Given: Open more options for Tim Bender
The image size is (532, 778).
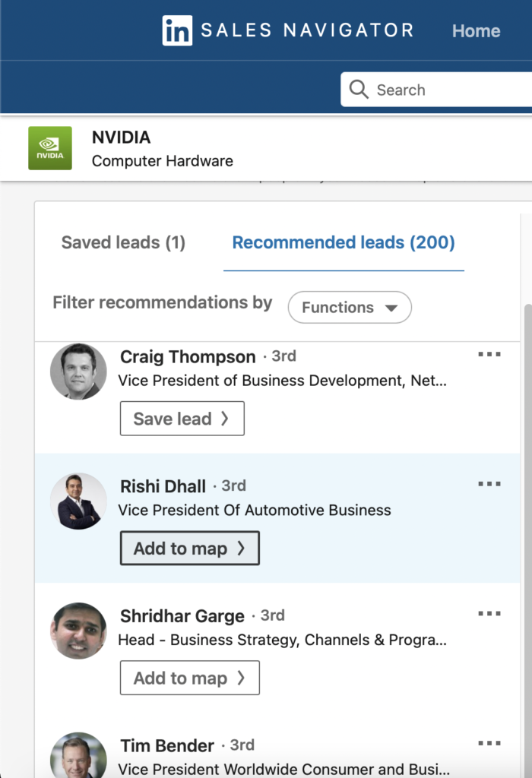Looking at the screenshot, I should [489, 743].
